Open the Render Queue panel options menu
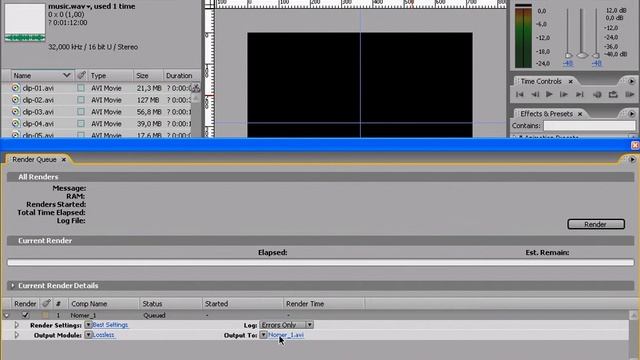The height and width of the screenshot is (360, 640). (632, 160)
